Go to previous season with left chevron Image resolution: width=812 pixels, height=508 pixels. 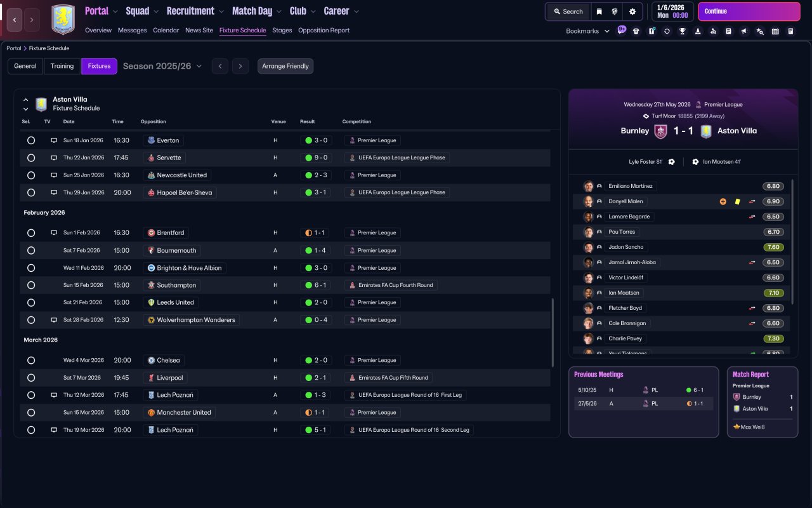click(219, 66)
